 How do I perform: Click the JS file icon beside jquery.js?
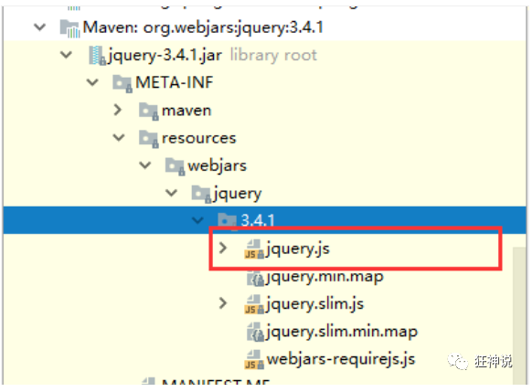(254, 249)
